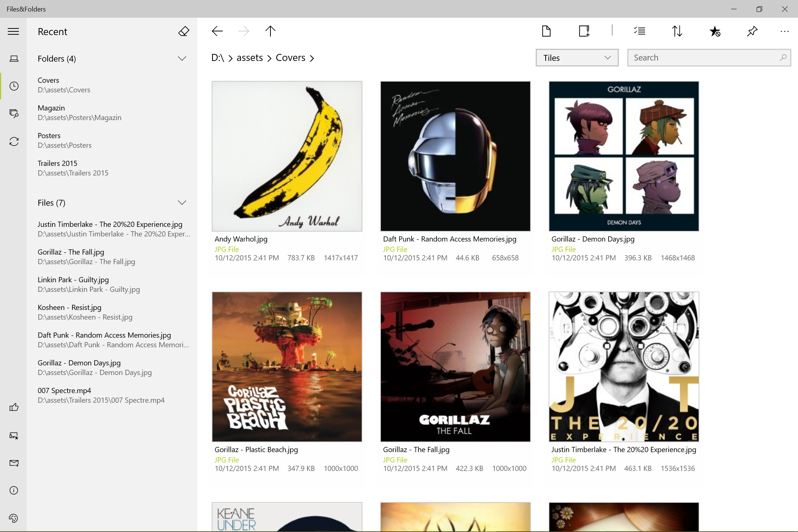Viewport: 798px width, 532px height.
Task: Click the thumbs-up rate app icon
Action: tap(14, 407)
